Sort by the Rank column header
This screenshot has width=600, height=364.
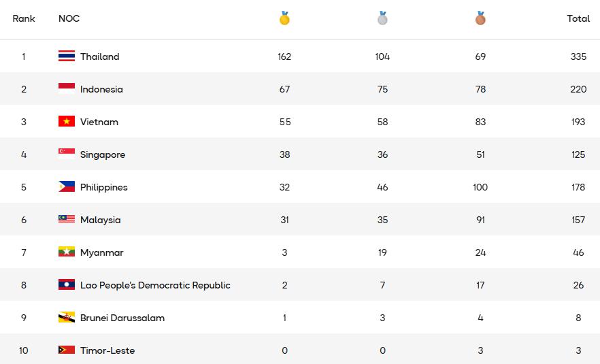pos(24,18)
